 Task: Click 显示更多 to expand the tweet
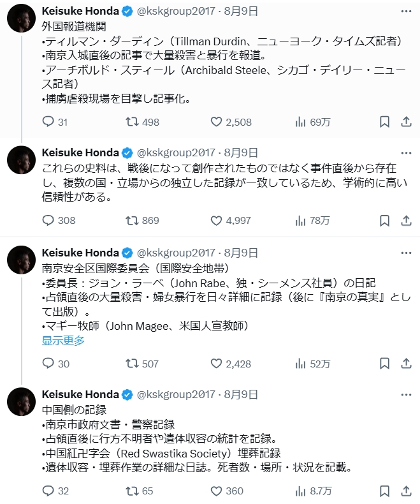(63, 341)
